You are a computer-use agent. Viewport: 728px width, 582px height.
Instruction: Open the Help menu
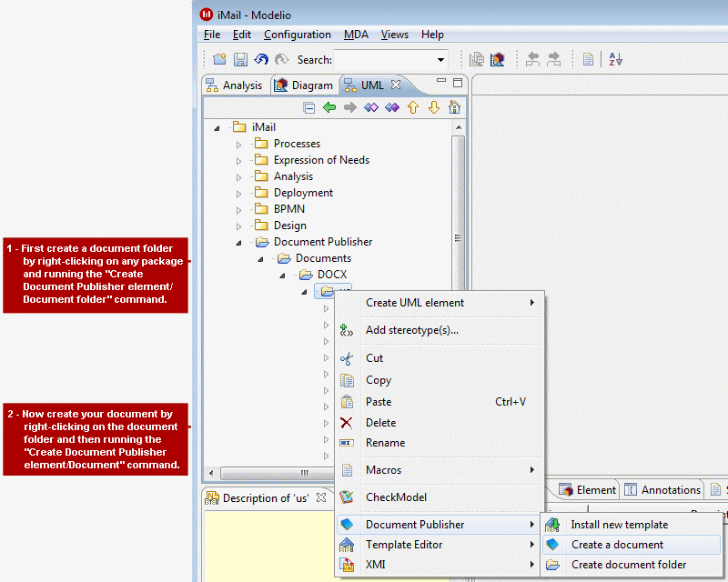point(432,35)
